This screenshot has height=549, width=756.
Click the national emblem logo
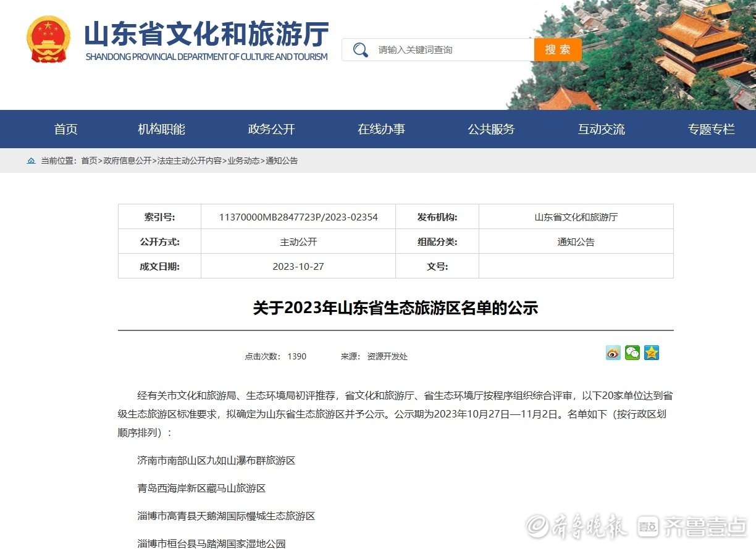click(x=49, y=40)
